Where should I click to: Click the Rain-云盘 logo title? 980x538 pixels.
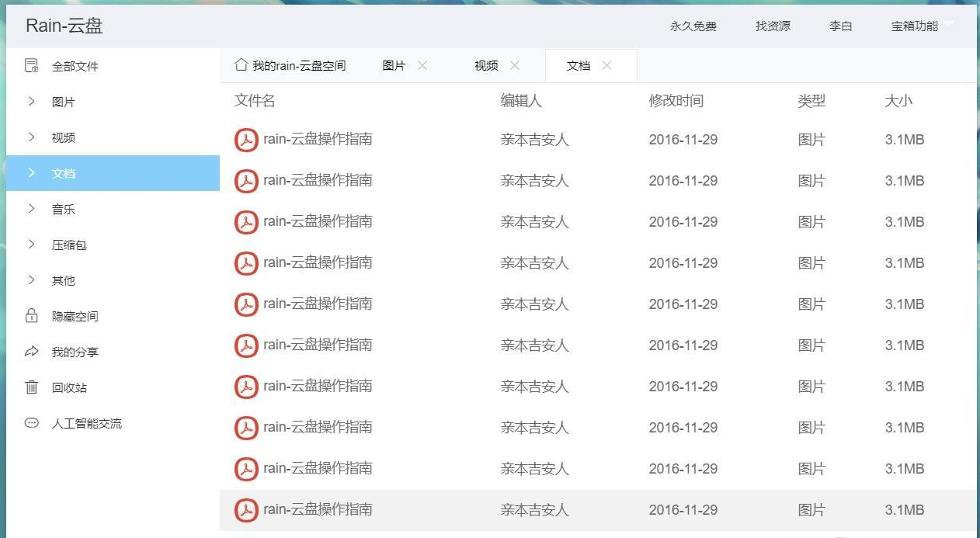pyautogui.click(x=64, y=26)
